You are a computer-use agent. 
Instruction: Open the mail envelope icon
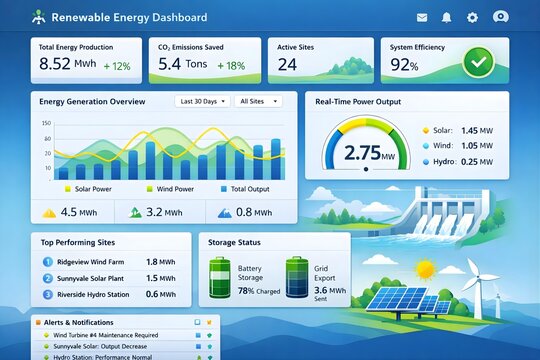(422, 18)
